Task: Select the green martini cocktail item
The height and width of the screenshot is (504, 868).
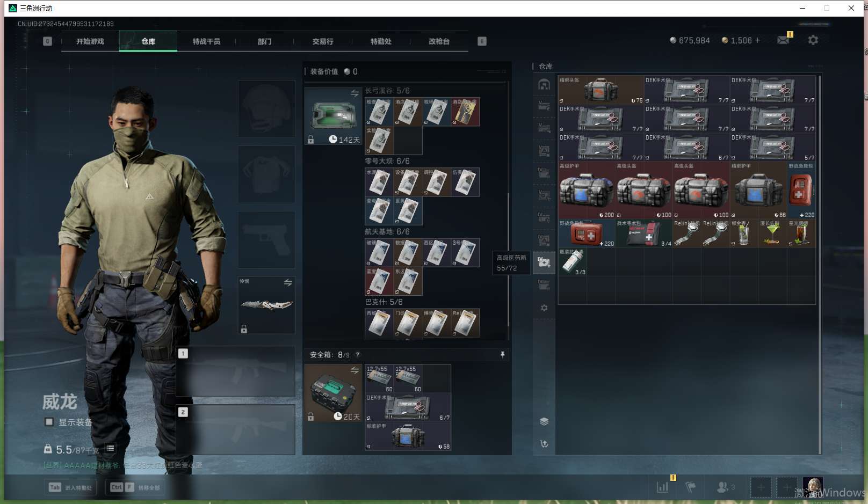Action: click(x=772, y=233)
